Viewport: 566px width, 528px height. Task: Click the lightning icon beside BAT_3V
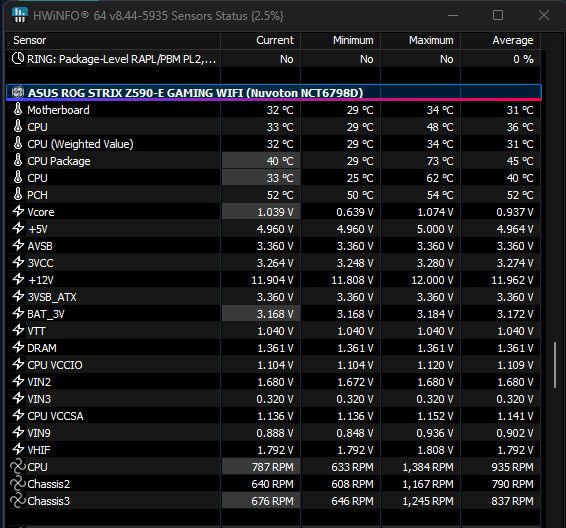(18, 313)
